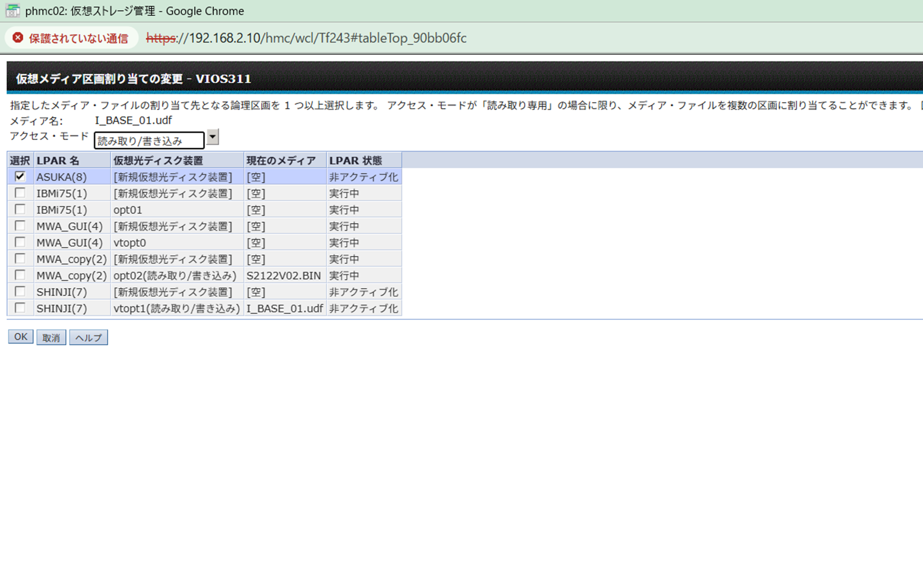Click the 選択 column header
Viewport: 923px width, 588px height.
coord(20,160)
